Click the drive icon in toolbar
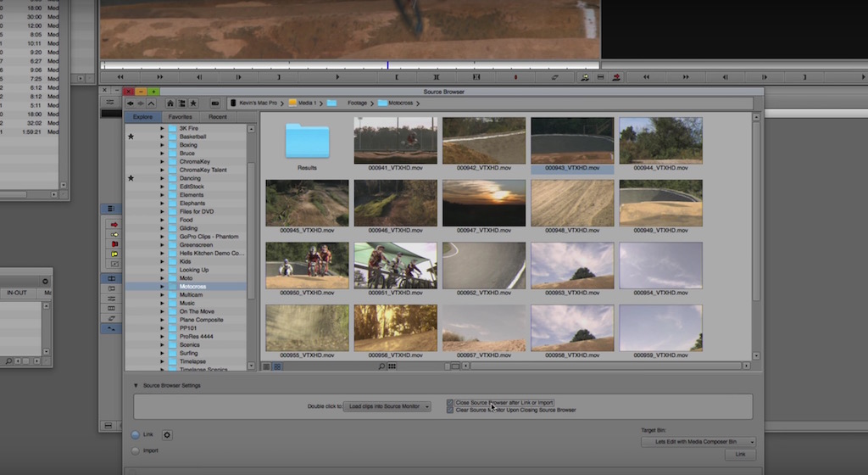This screenshot has width=868, height=475. click(215, 103)
